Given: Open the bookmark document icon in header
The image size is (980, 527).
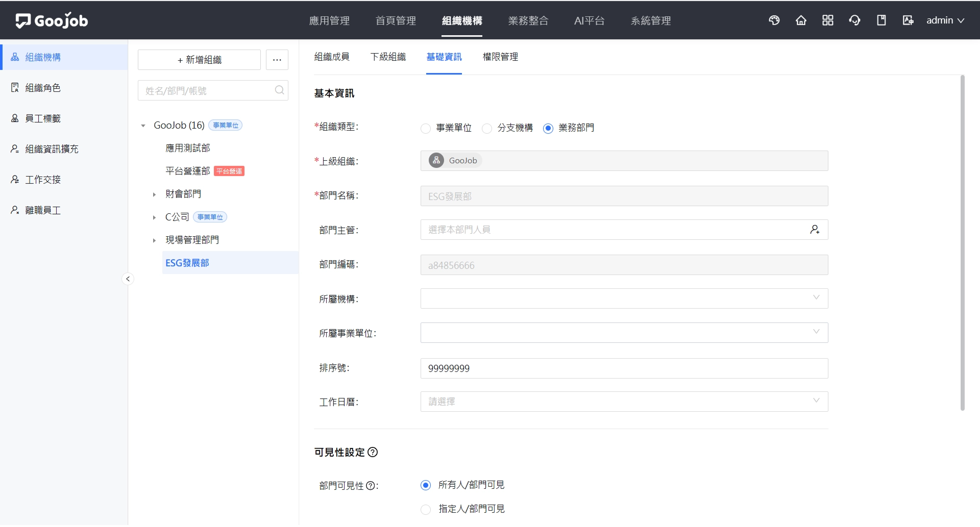Looking at the screenshot, I should pos(881,20).
